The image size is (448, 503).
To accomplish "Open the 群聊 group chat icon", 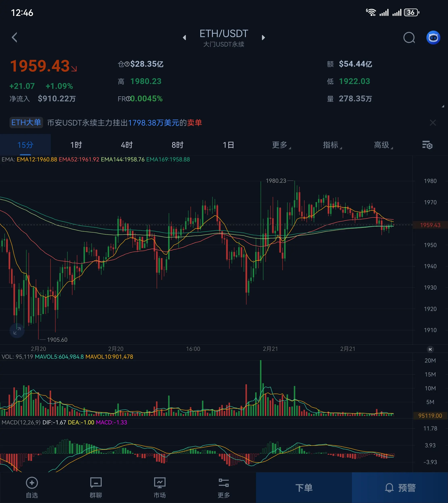I will [96, 487].
